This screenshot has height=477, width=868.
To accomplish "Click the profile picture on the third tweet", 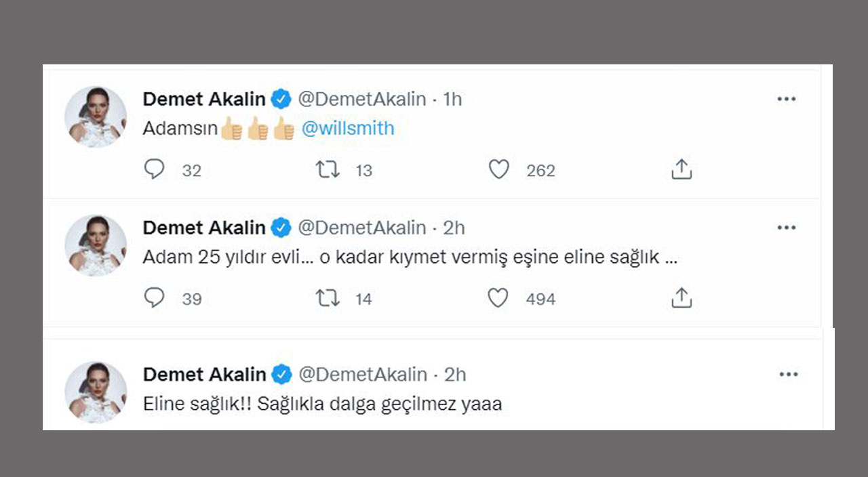I will tap(96, 392).
